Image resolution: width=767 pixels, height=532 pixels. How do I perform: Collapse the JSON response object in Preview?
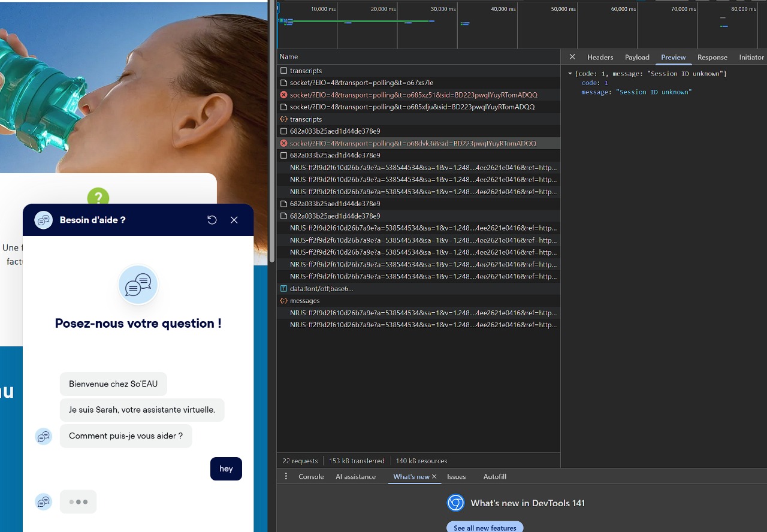pyautogui.click(x=570, y=74)
